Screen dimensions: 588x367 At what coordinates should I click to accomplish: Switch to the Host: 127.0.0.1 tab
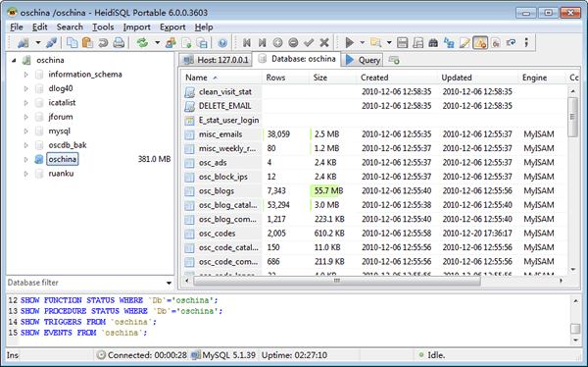pos(216,60)
